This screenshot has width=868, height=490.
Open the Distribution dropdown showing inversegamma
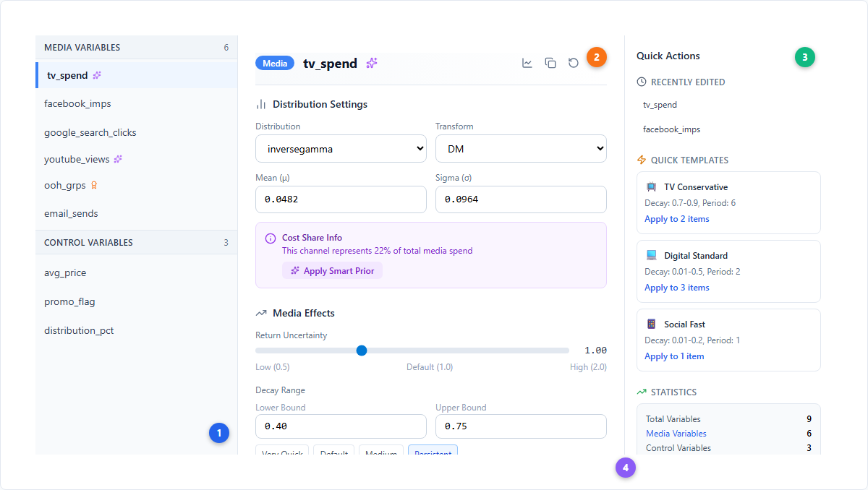tap(341, 149)
